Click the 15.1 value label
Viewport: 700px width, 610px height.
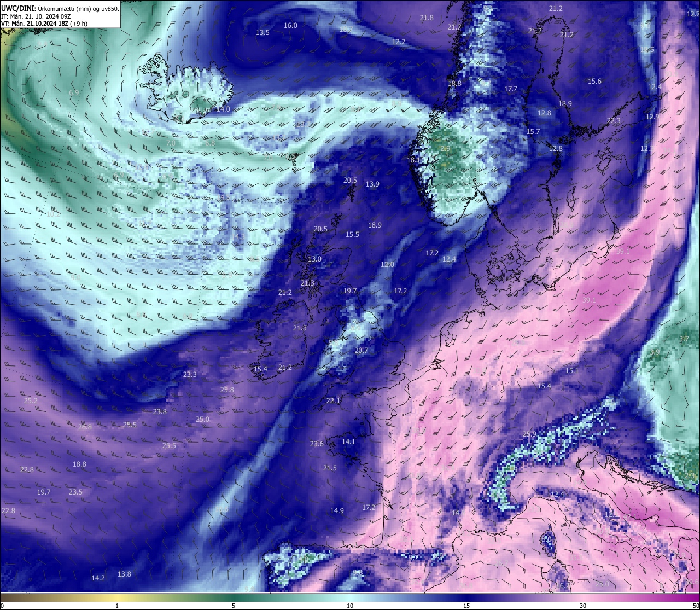point(572,371)
